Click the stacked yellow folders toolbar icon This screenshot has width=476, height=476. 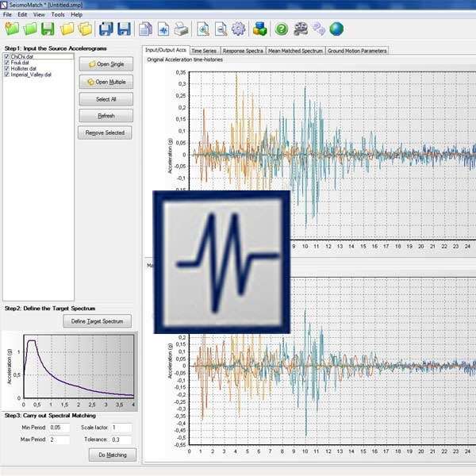[86, 29]
